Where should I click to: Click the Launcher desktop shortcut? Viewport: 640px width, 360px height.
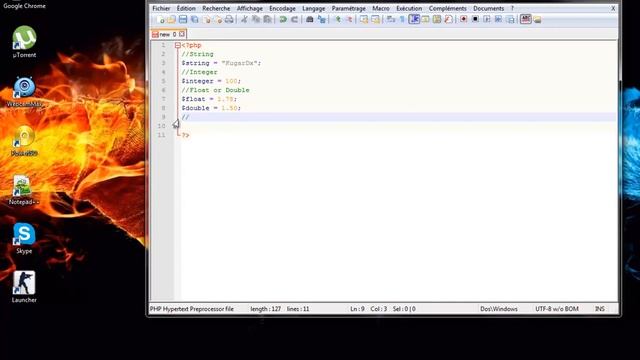coord(24,287)
